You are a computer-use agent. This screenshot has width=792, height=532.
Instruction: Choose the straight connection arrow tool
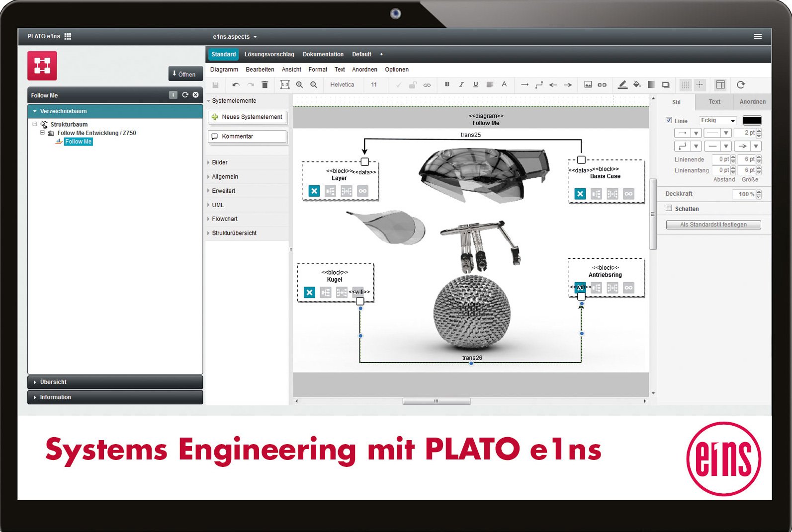click(525, 85)
